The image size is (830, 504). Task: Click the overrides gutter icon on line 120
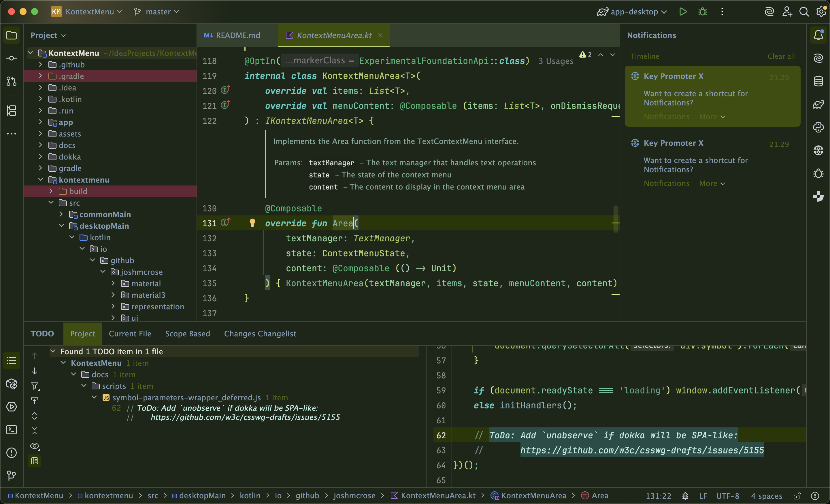point(225,90)
